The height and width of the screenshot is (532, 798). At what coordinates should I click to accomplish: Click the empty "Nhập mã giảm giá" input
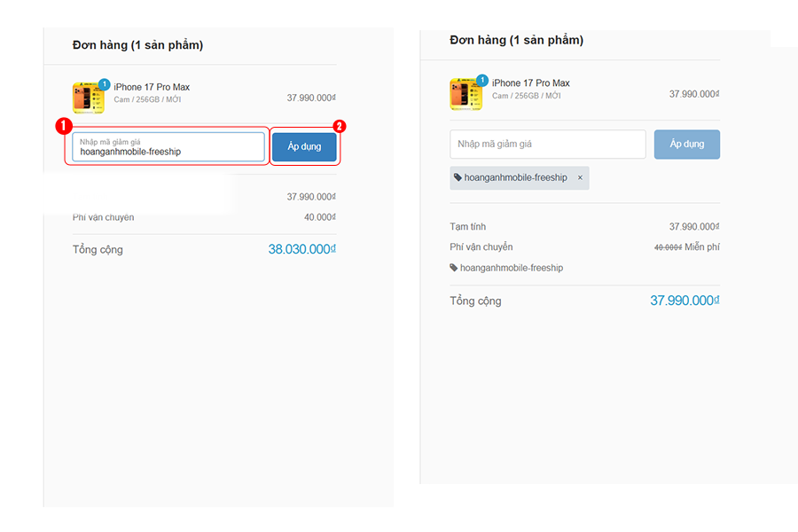[547, 144]
